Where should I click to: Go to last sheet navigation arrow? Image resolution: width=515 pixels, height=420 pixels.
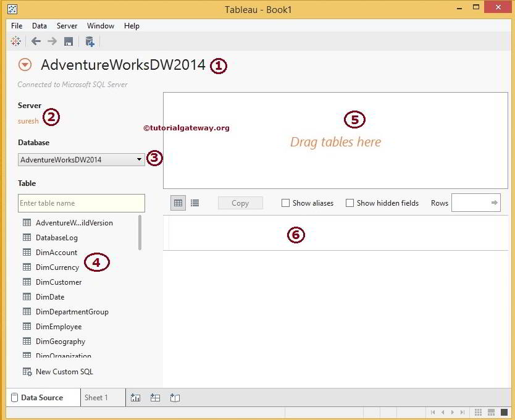(x=463, y=413)
